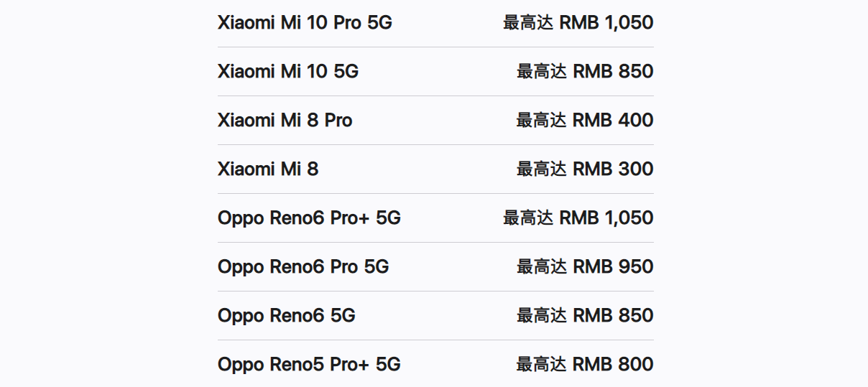Click the 最高达 label beside Oppo Reno6 Pro+ 5G

pyautogui.click(x=528, y=218)
